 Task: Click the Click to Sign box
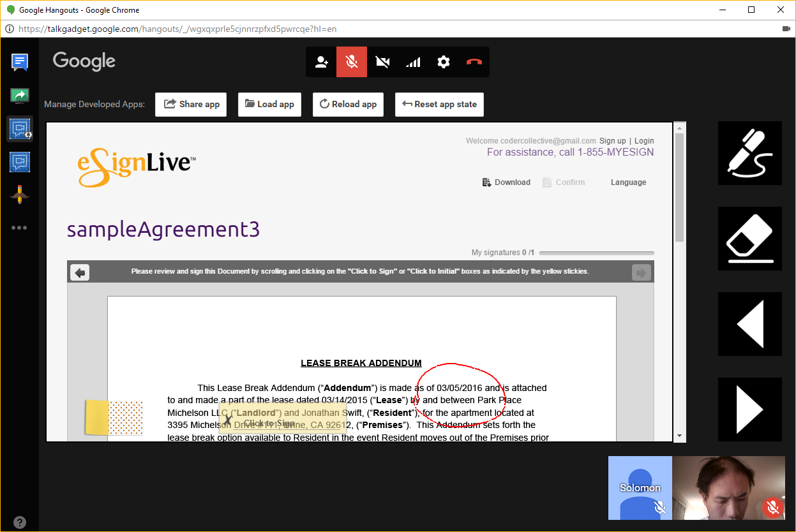pyautogui.click(x=283, y=417)
